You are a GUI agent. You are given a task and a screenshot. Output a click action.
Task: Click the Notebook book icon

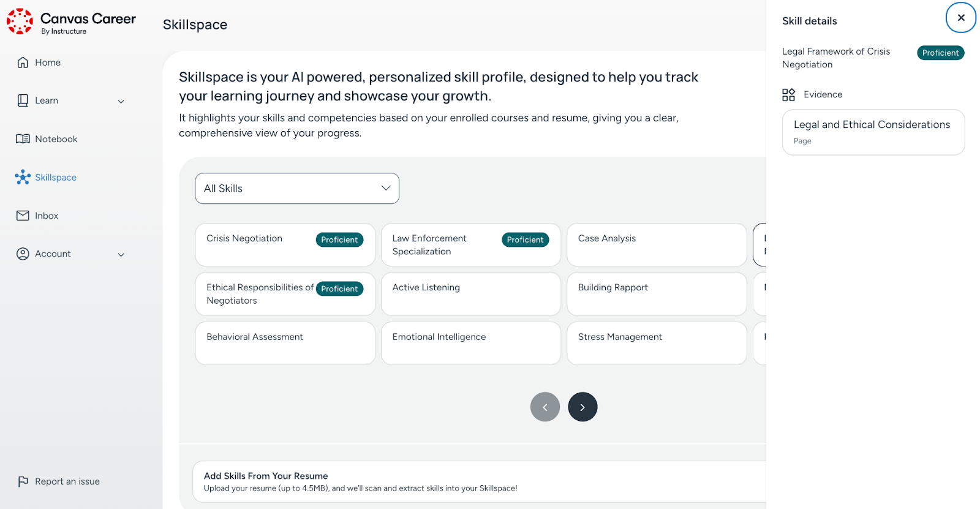23,139
